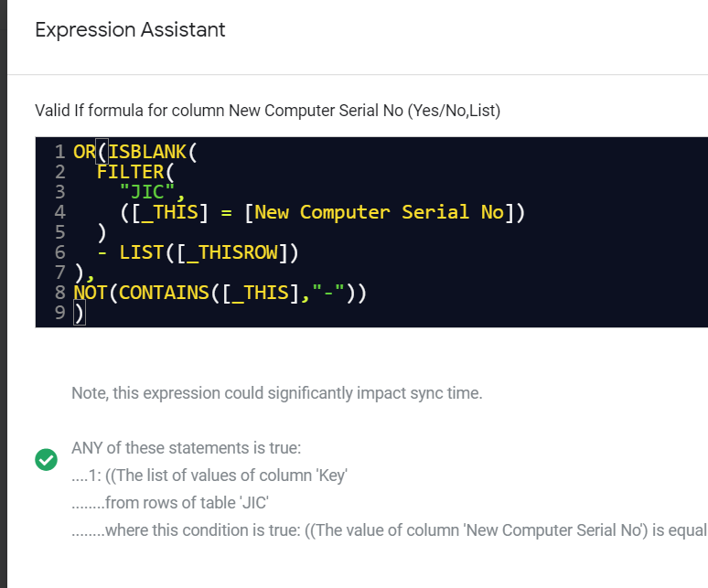Click the Expression Assistant title
708x588 pixels.
click(x=130, y=30)
